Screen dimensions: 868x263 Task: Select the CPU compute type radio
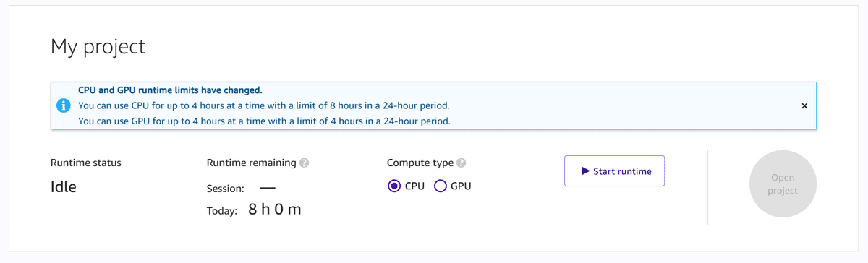coord(394,186)
